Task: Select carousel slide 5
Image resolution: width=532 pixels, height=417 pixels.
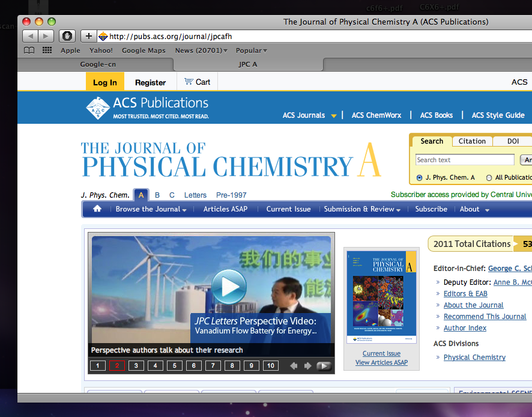Action: point(174,366)
